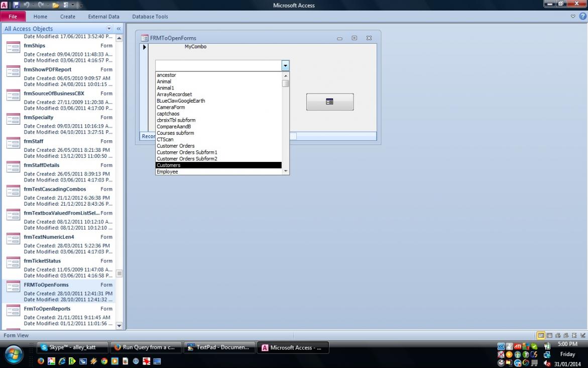Screen dimensions: 588x368
Task: Expand the ribbon with the chevron icon
Action: [572, 16]
